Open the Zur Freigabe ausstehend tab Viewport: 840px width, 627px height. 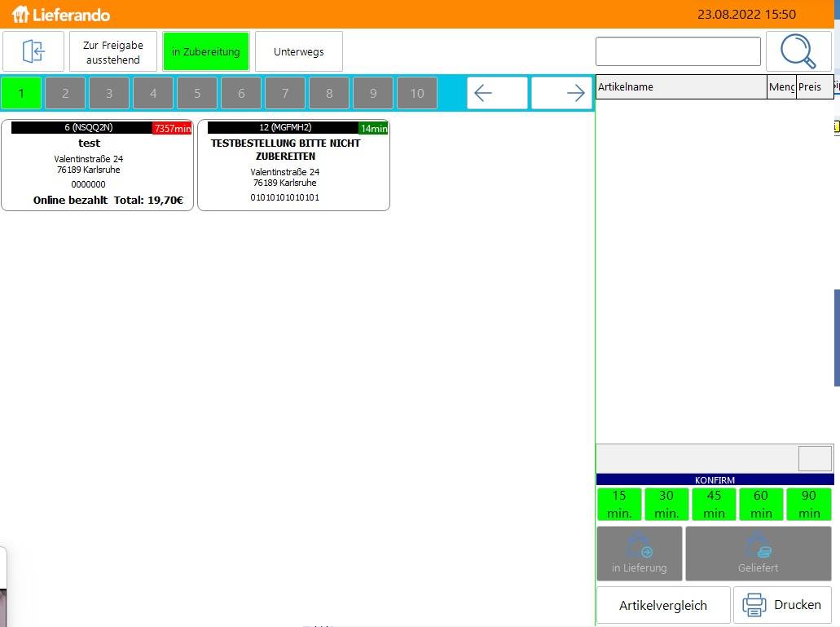(113, 52)
